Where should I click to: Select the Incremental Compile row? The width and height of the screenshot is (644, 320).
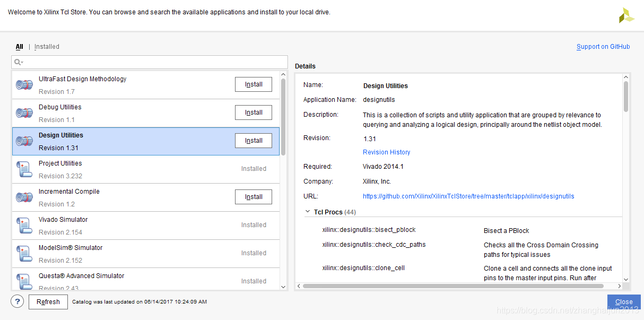tap(146, 197)
